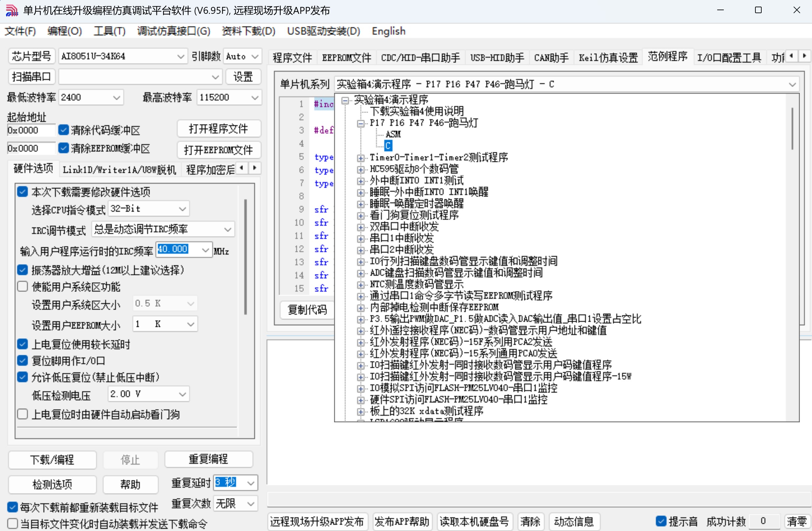Collapse P17 P16 P47 P46-跑马灯 node
Screen dimensions: 812x531
point(360,123)
